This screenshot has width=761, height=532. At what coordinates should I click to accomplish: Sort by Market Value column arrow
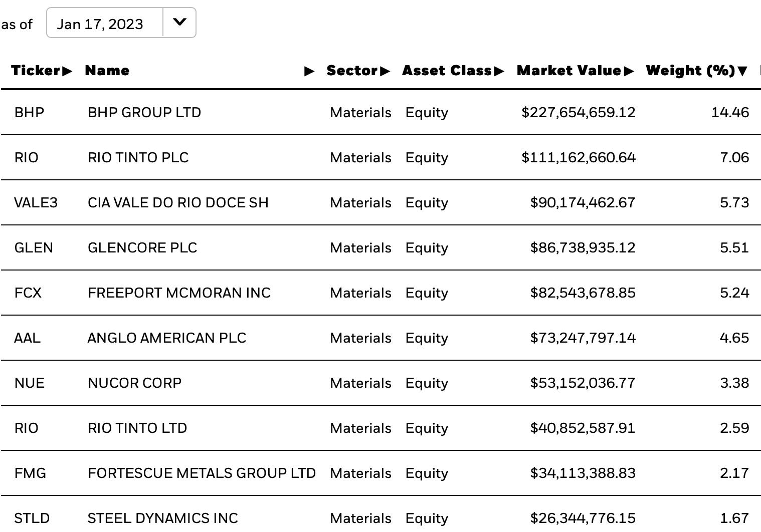click(629, 71)
